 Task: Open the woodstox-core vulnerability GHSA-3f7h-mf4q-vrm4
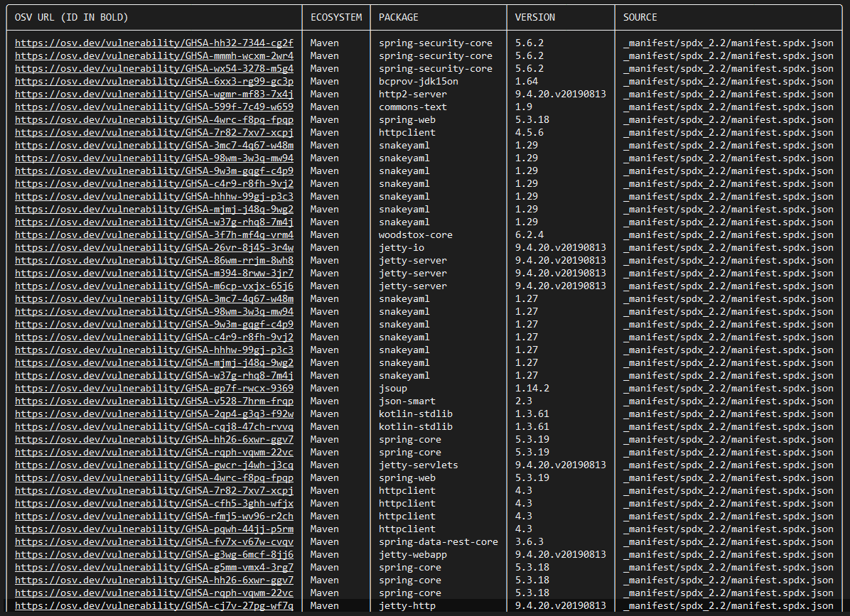click(155, 234)
